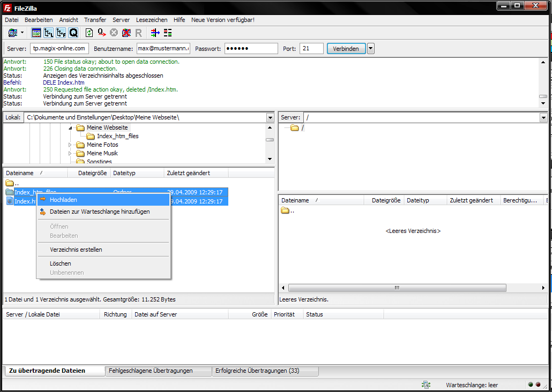
Task: Expand the Meine Musik tree node
Action: pyautogui.click(x=70, y=153)
